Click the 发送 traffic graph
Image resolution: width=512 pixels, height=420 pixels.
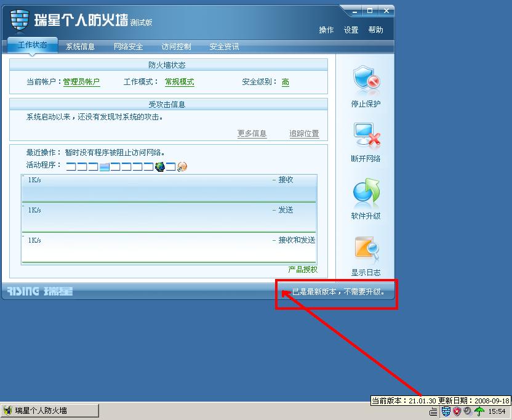169,217
